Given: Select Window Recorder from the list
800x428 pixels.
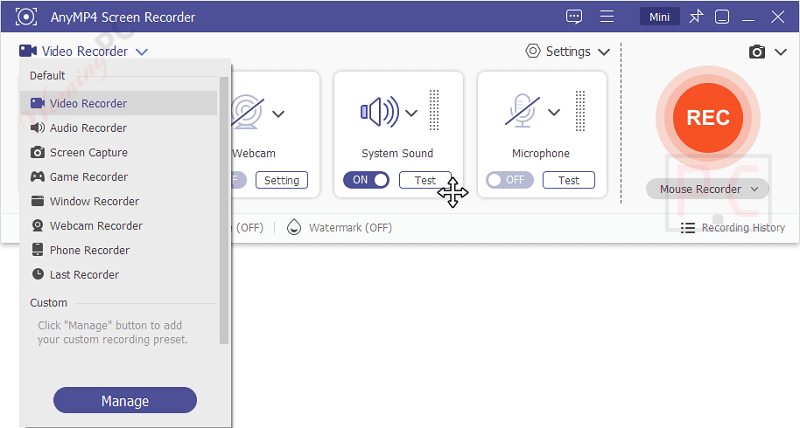Looking at the screenshot, I should [118, 201].
